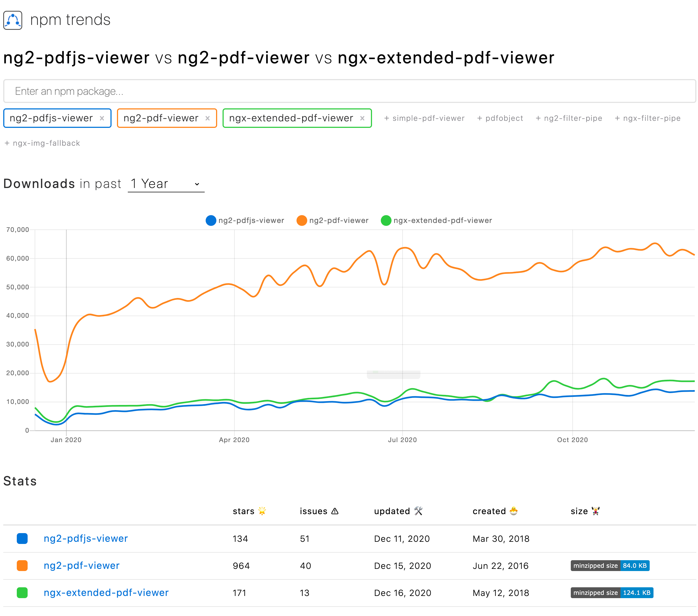698x616 pixels.
Task: Click the 124.1 KB minzipped size badge
Action: [637, 593]
